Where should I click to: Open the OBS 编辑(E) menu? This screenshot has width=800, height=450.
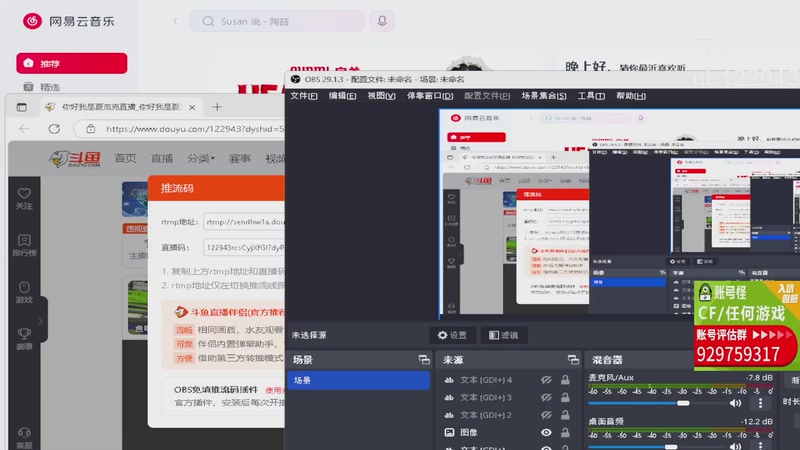tap(342, 96)
